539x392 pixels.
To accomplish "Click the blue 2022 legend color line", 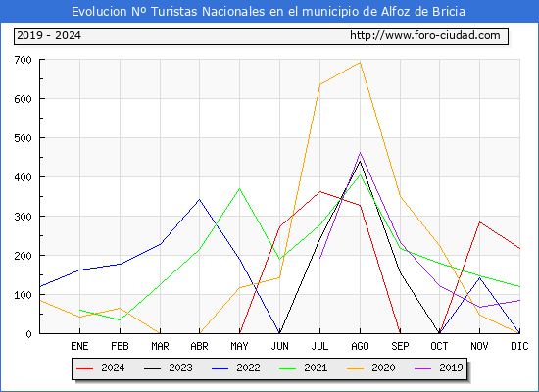I will [x=220, y=368].
